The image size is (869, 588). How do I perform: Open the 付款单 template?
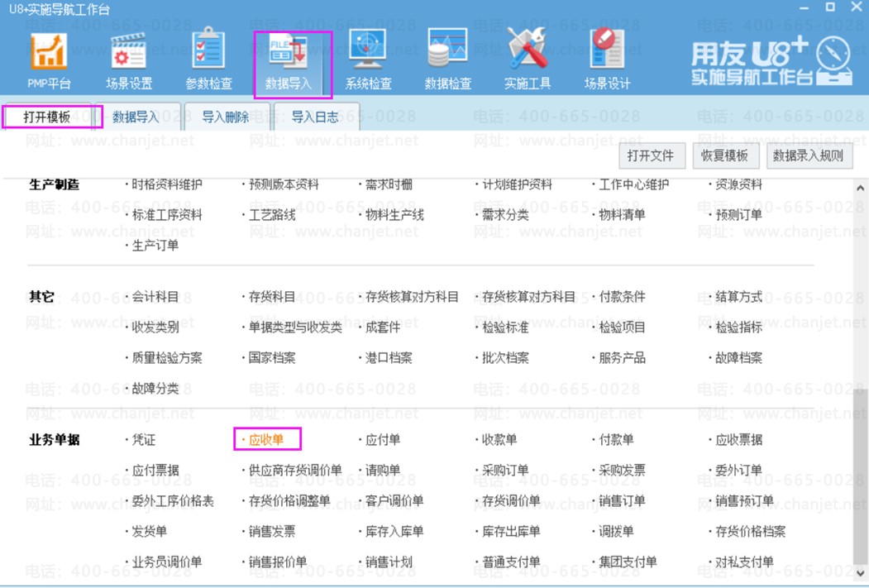point(616,440)
